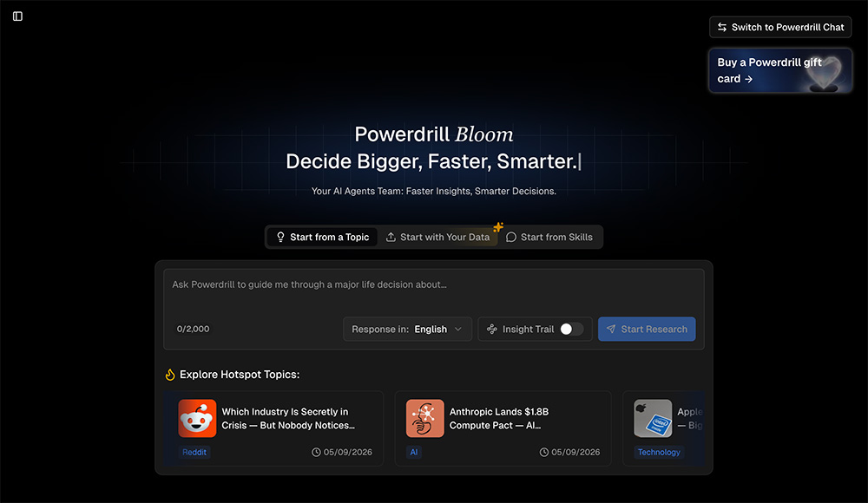Click the Apple Intel chip thumbnail
The width and height of the screenshot is (868, 503).
click(x=653, y=418)
